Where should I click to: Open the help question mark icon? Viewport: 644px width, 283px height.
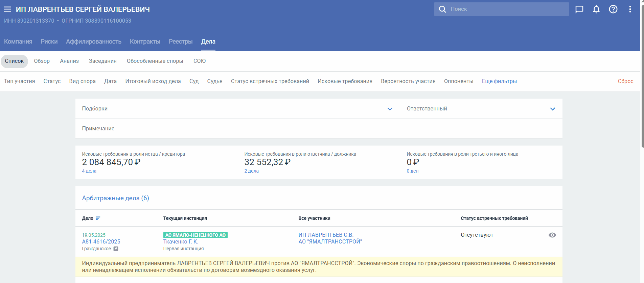pos(613,9)
